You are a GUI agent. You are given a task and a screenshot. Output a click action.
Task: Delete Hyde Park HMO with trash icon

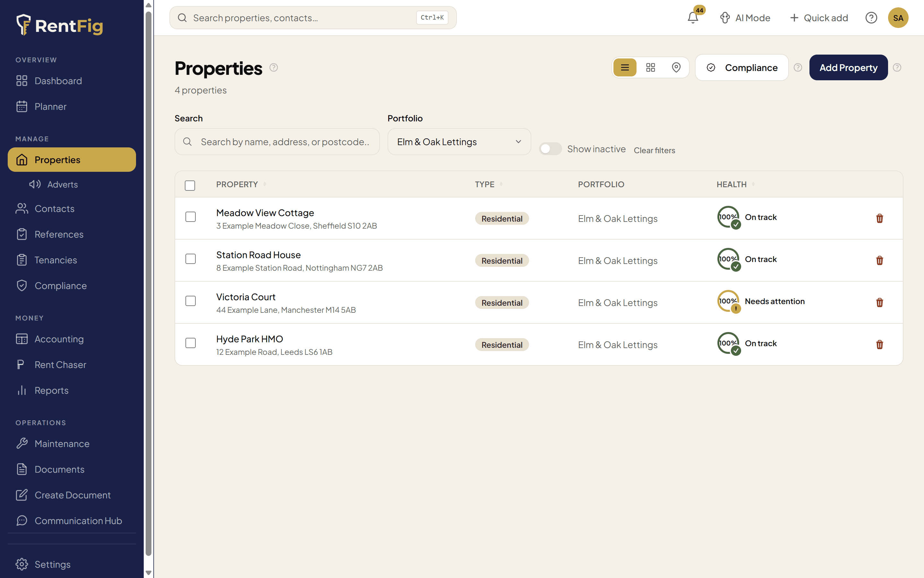[x=879, y=345]
